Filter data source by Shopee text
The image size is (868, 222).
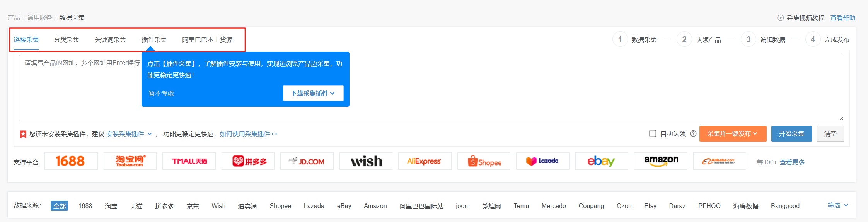[x=280, y=206]
